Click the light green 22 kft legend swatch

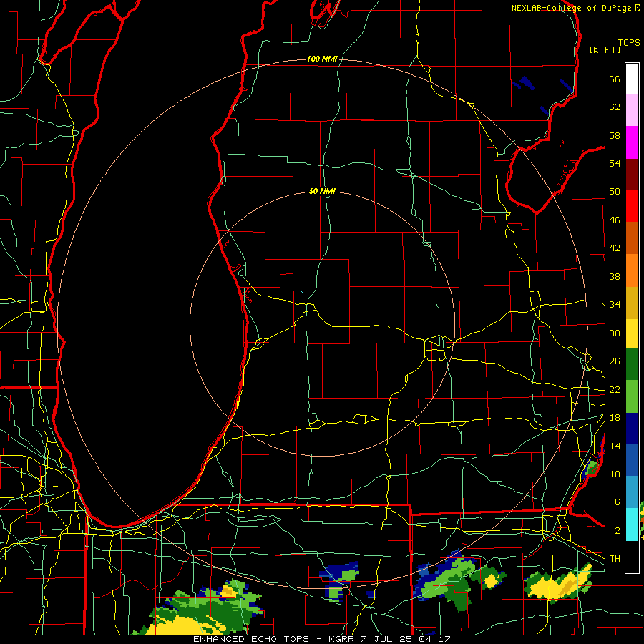632,396
